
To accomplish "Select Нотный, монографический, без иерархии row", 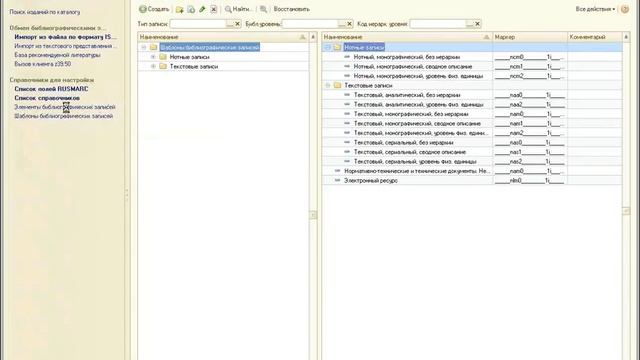I will pyautogui.click(x=472, y=57).
